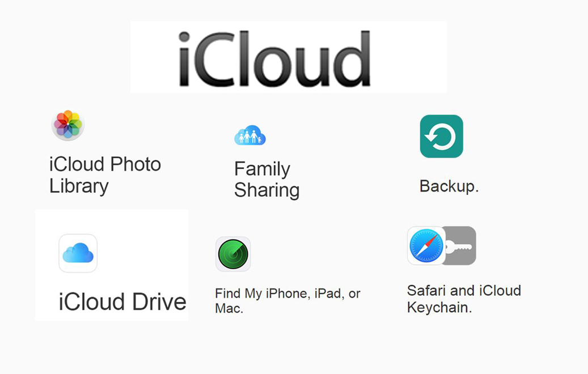Launch the green Find My iPhone radar icon
588x374 pixels.
tap(233, 254)
